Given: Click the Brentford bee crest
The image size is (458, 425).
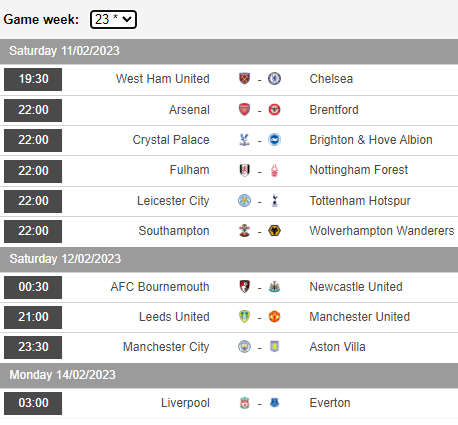Looking at the screenshot, I should tap(274, 110).
